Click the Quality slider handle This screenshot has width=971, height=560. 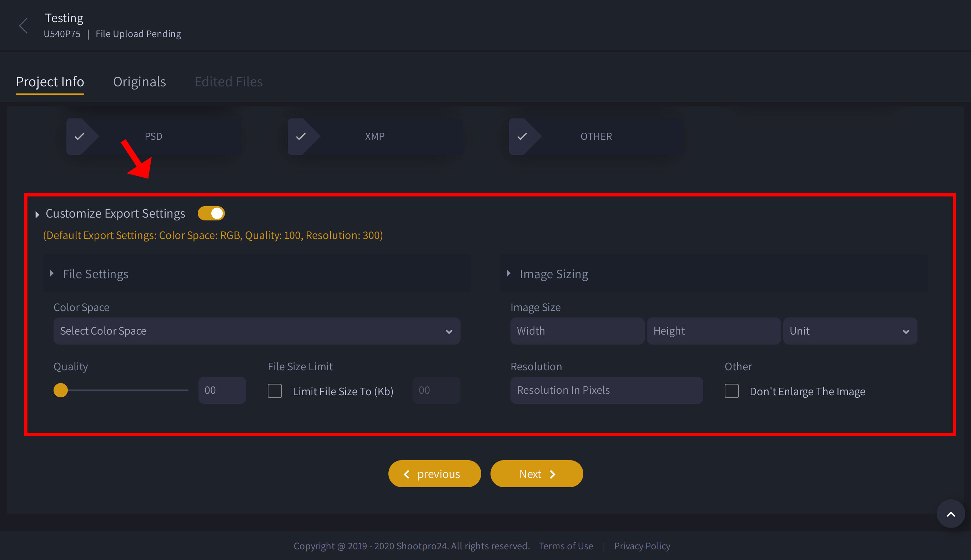point(60,390)
